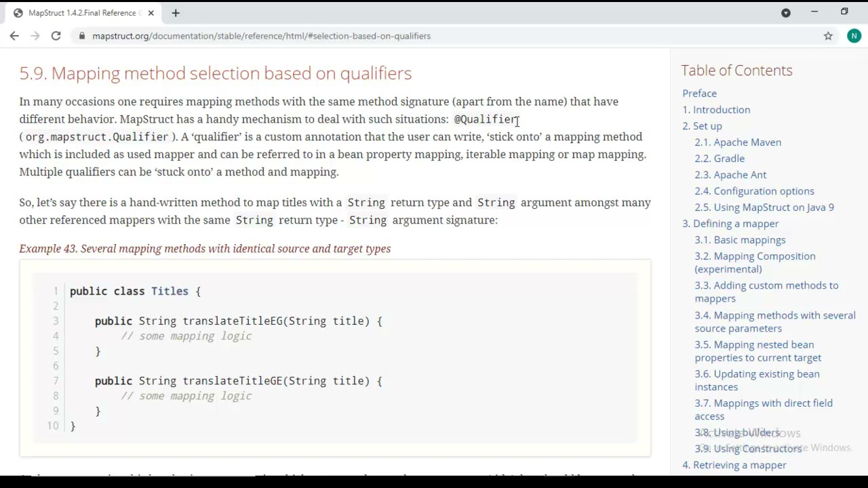Click the code line numbered 4 comment
This screenshot has height=488, width=868.
[x=186, y=336]
